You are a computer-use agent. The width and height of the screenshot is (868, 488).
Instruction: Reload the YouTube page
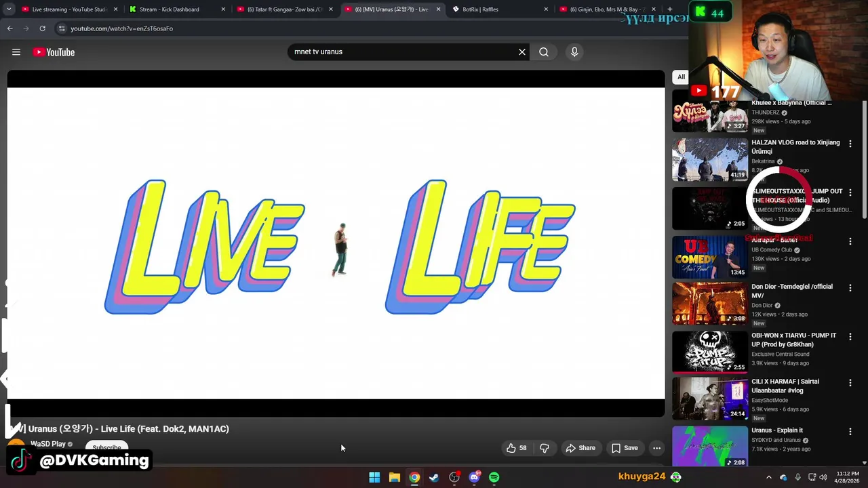point(42,28)
